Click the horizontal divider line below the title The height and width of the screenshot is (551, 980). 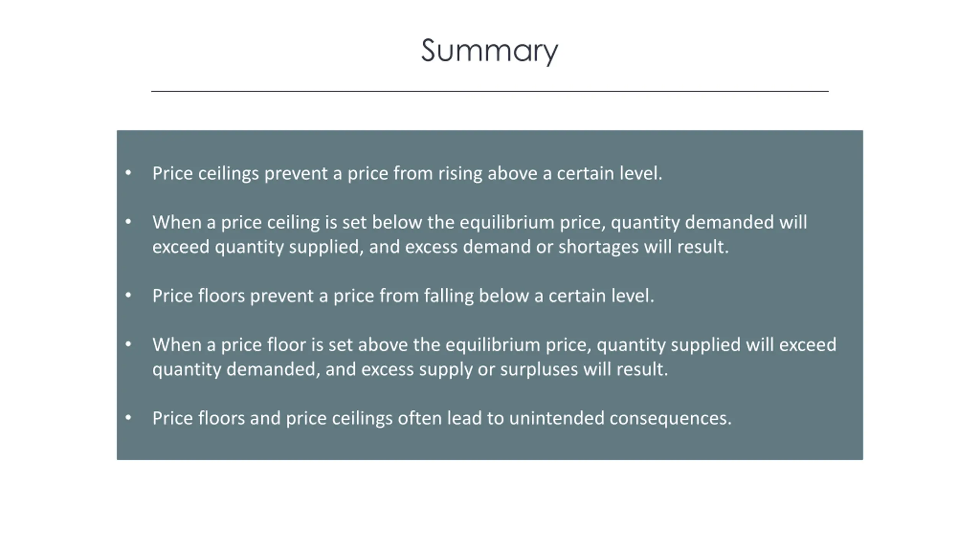pyautogui.click(x=490, y=91)
